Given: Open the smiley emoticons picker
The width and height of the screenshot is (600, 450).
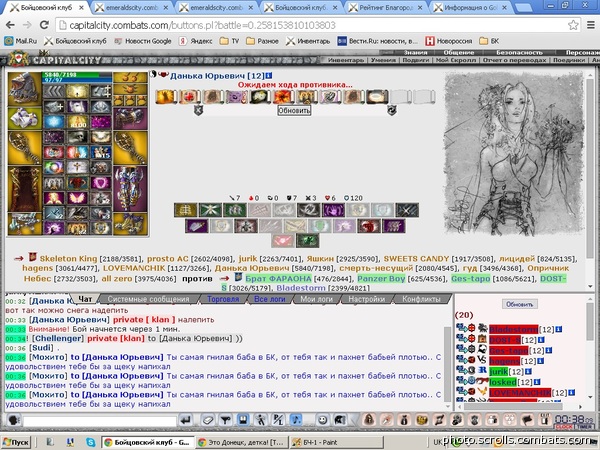Looking at the screenshot, I should pos(322,420).
